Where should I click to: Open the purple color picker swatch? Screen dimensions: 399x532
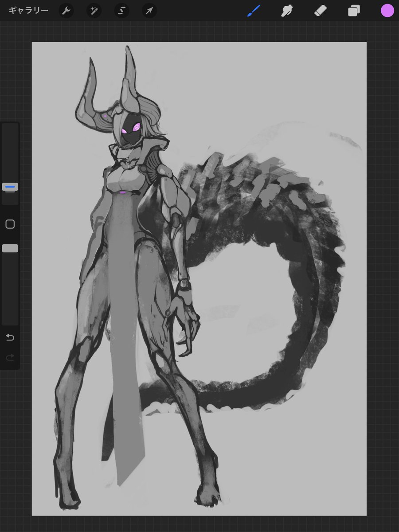point(387,11)
